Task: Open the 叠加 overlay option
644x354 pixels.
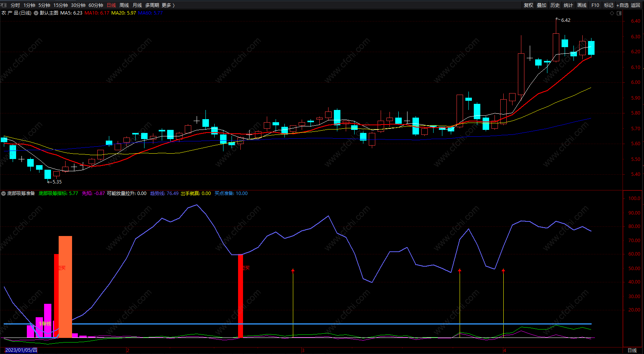Action: tap(542, 5)
